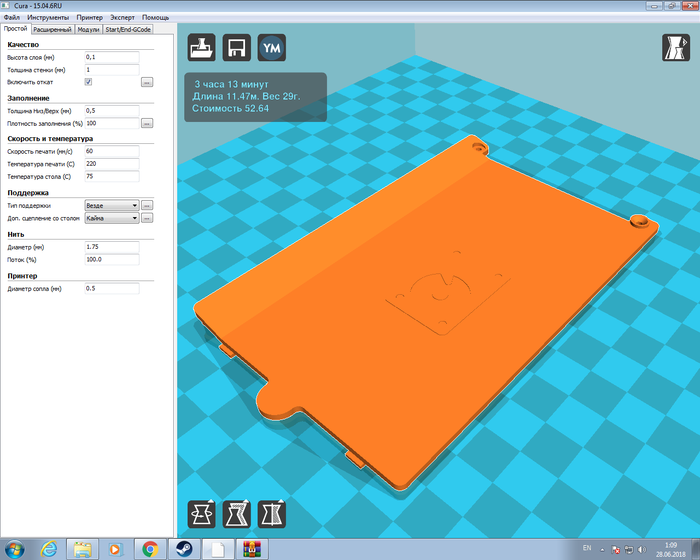Click the YouMagine YM share icon
Image resolution: width=700 pixels, height=560 pixels.
point(271,48)
